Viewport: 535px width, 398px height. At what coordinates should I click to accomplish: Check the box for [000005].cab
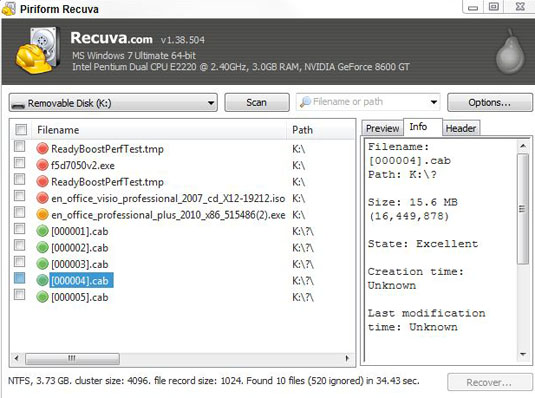(x=19, y=295)
